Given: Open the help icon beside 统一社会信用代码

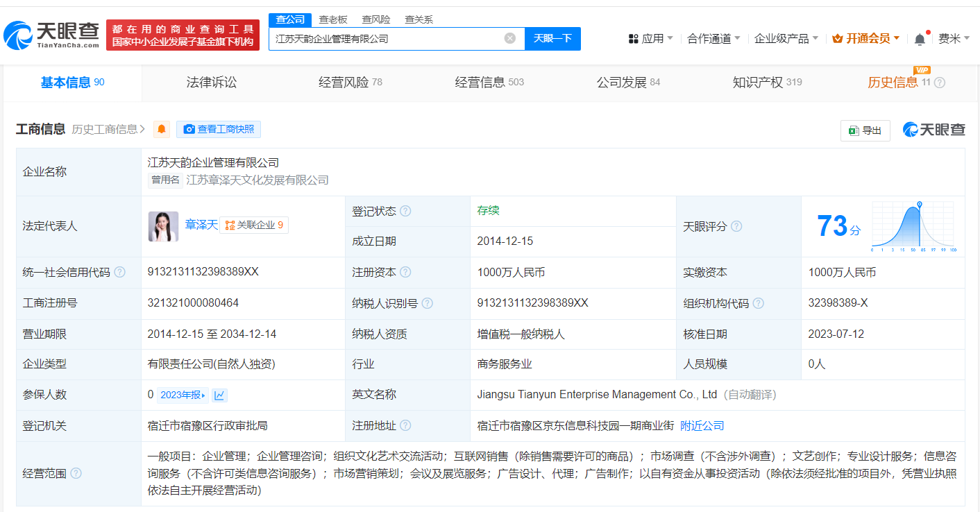Looking at the screenshot, I should [x=119, y=272].
